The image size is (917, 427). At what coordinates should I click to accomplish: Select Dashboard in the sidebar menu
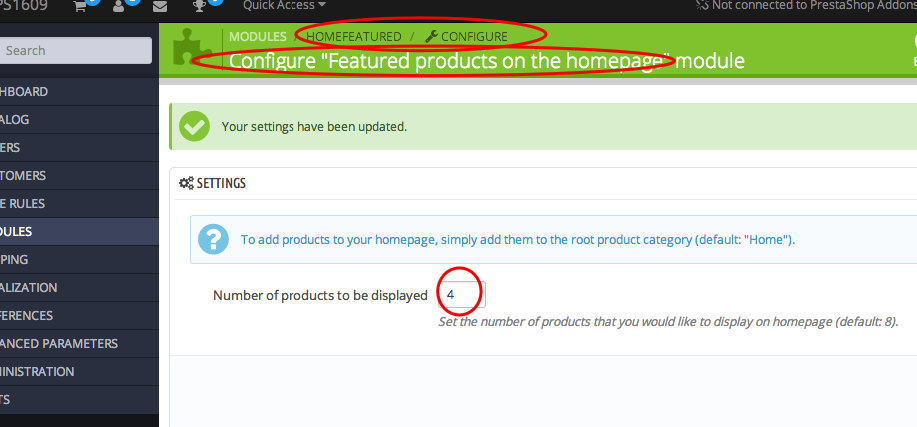point(80,92)
